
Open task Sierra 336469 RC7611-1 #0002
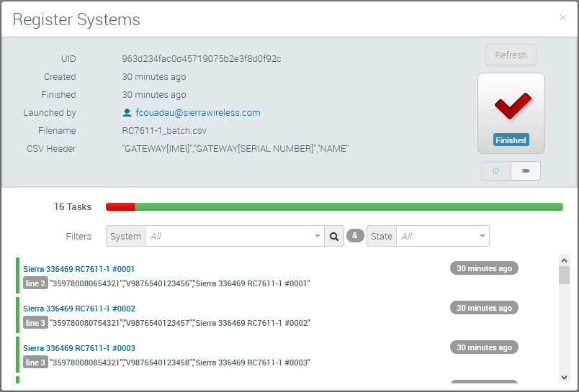[78, 309]
